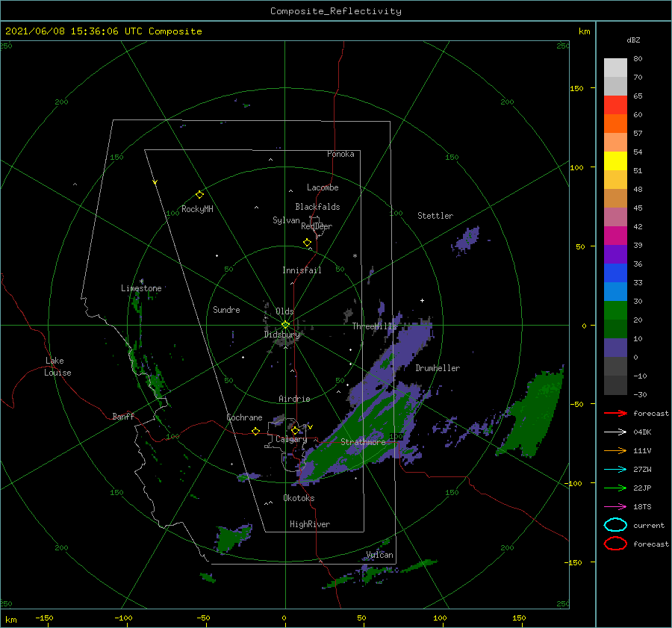Select the orange 57-60 dBZ color swatch
This screenshot has width=672, height=628.
(615, 123)
